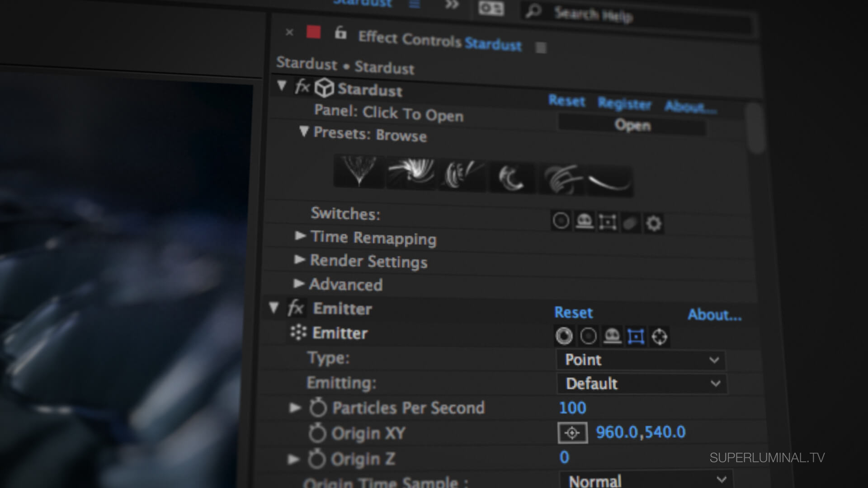
Task: Open the Emitter About link
Action: tap(715, 315)
